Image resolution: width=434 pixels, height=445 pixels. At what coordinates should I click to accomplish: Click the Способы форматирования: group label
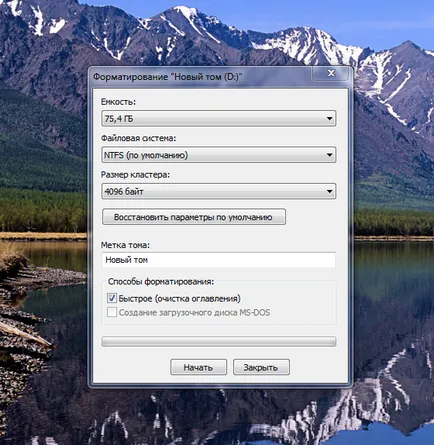point(161,282)
